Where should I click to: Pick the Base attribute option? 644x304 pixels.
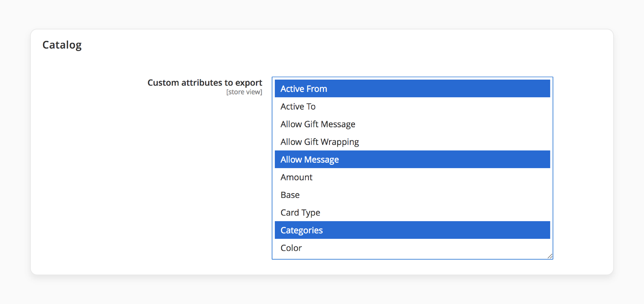[x=412, y=195]
